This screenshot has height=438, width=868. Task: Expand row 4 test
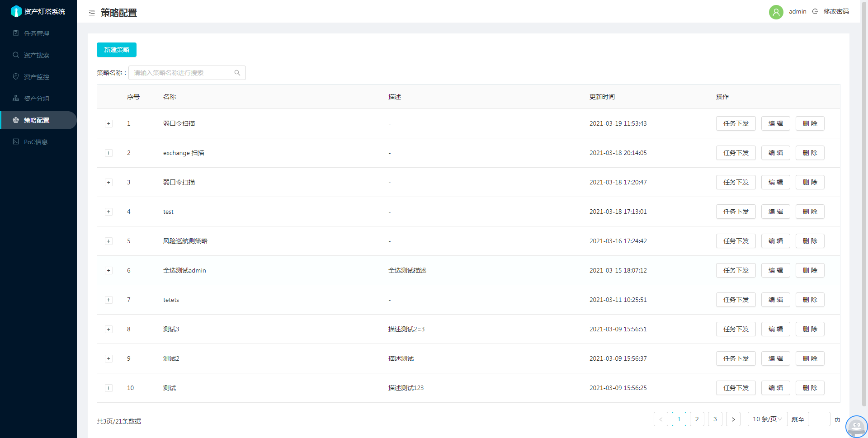108,212
